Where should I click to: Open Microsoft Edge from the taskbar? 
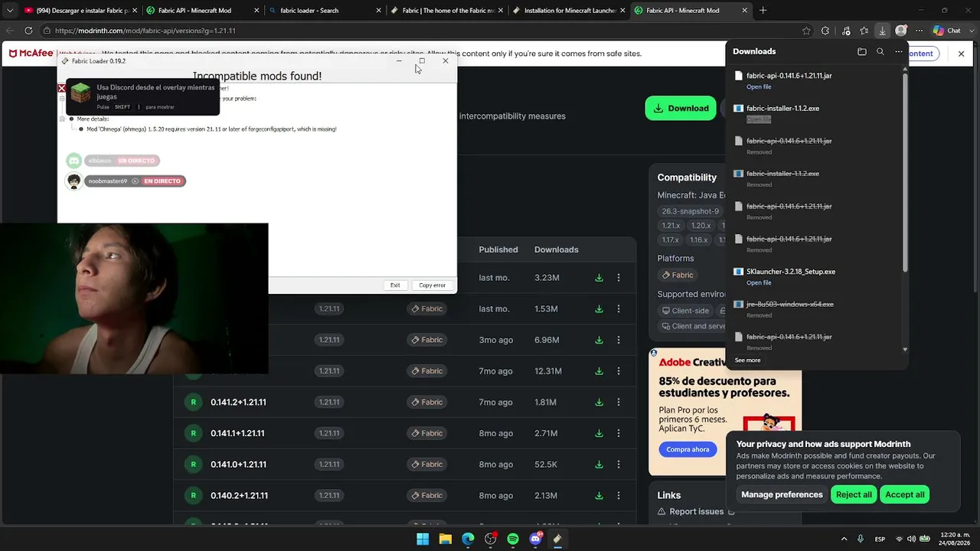click(468, 539)
